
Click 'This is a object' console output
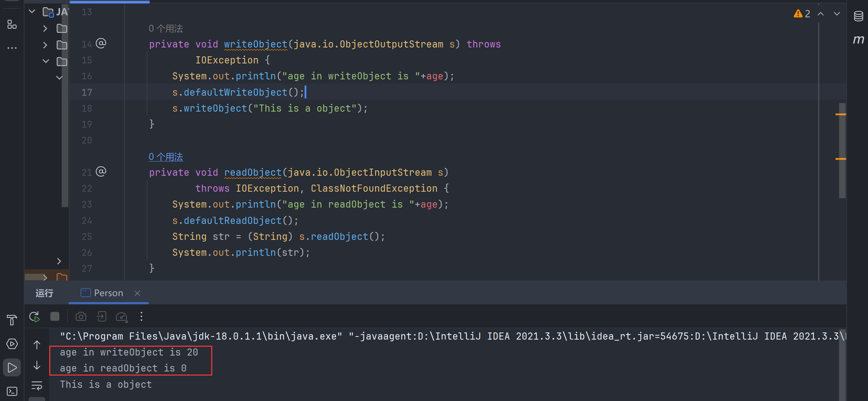click(106, 384)
